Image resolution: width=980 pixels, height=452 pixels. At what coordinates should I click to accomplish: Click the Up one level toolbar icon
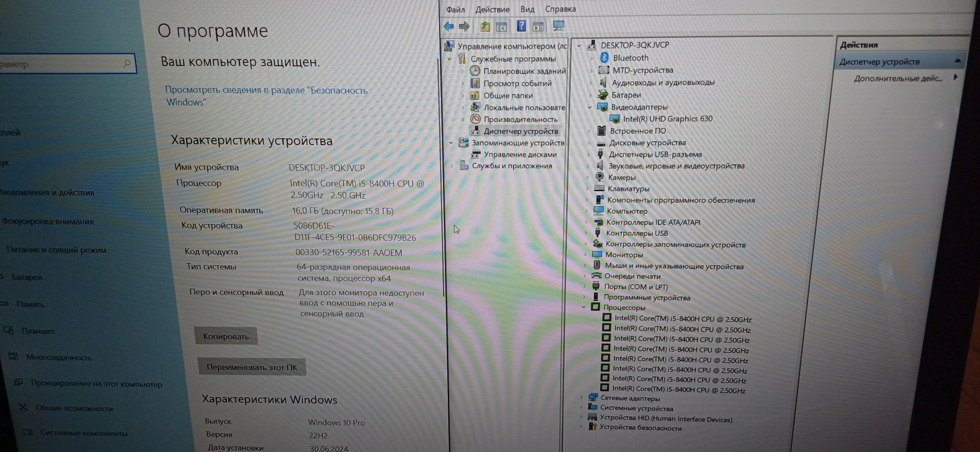[485, 26]
